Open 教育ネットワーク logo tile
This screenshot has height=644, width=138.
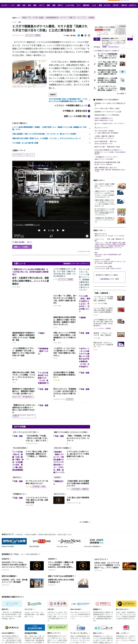(57, 627)
